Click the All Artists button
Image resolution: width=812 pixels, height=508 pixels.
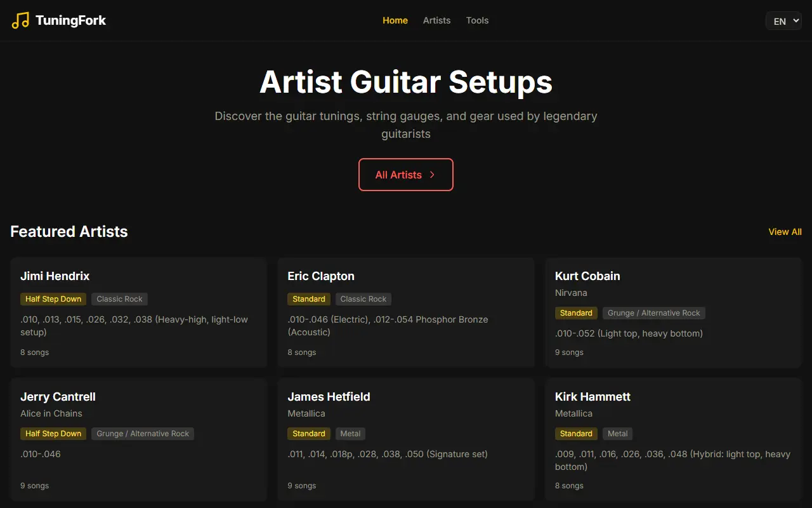click(x=406, y=175)
